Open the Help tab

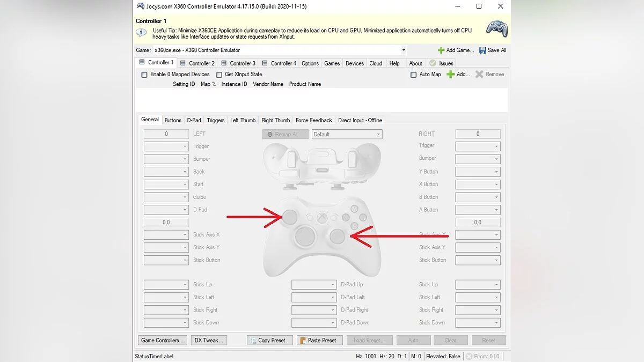point(394,63)
